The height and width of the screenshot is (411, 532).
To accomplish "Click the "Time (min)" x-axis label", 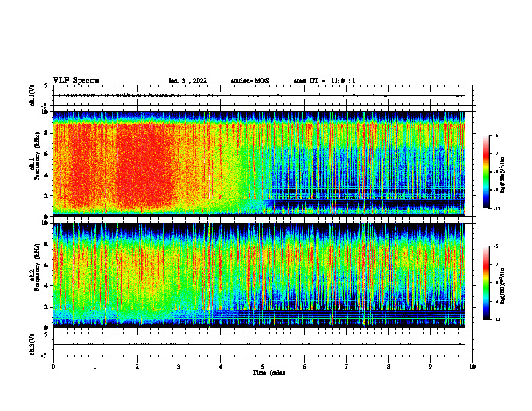I will tap(269, 373).
